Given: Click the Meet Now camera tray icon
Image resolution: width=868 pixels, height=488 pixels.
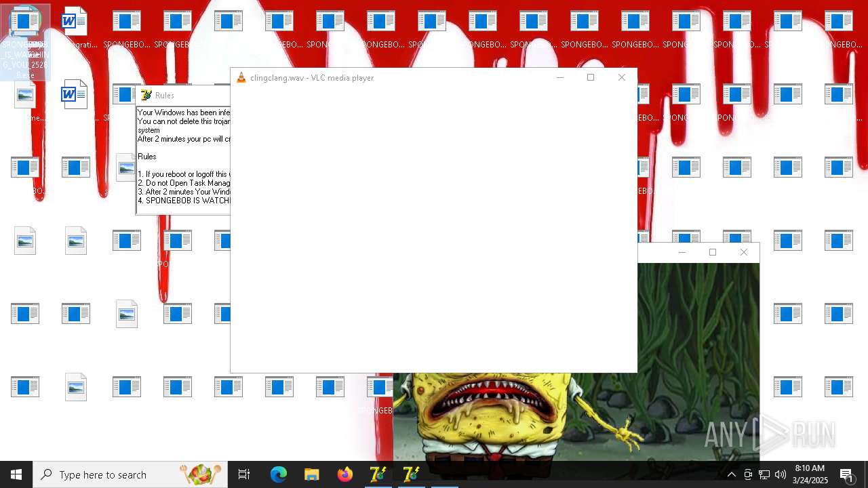Looking at the screenshot, I should tap(748, 474).
